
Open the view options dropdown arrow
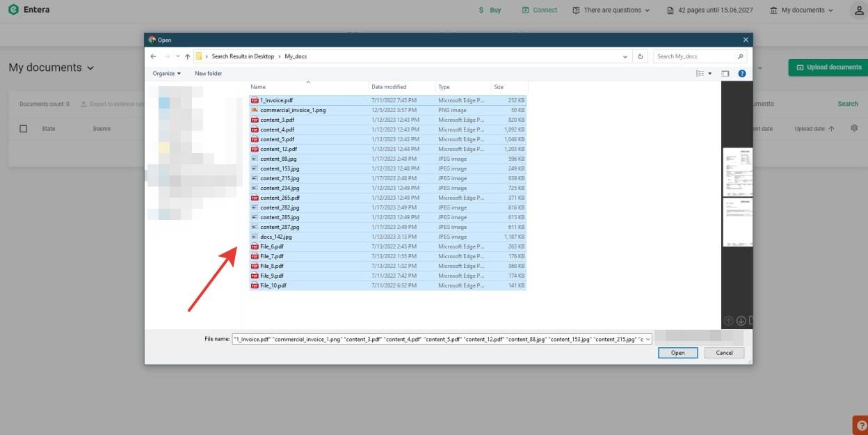710,74
